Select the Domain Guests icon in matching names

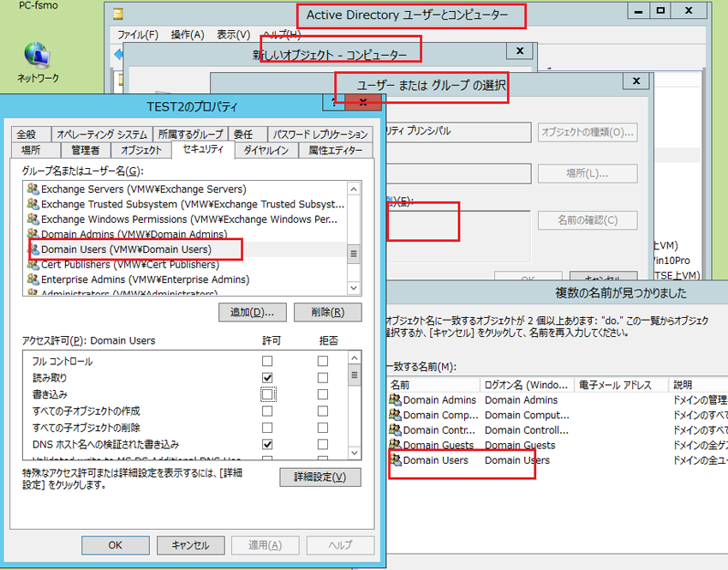[x=395, y=445]
